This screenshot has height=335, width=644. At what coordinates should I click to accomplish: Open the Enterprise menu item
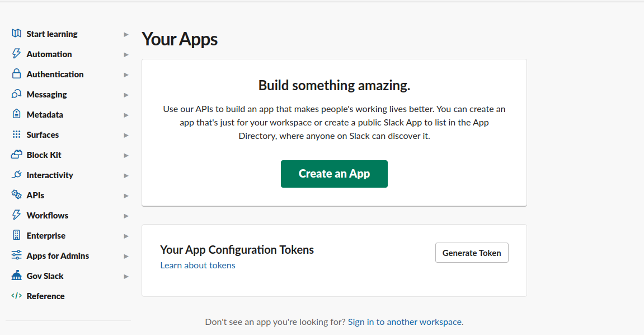click(x=46, y=235)
